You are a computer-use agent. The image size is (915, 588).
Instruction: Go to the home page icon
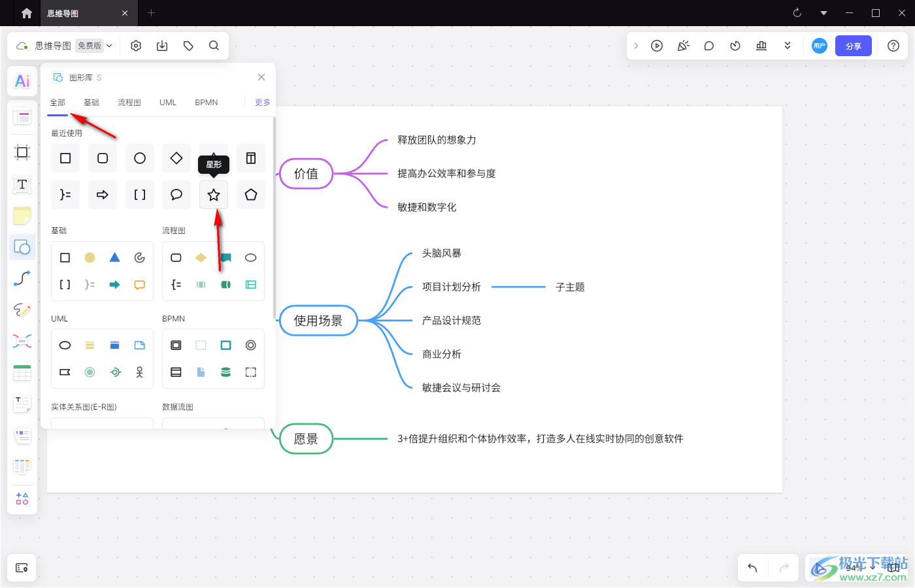(27, 13)
